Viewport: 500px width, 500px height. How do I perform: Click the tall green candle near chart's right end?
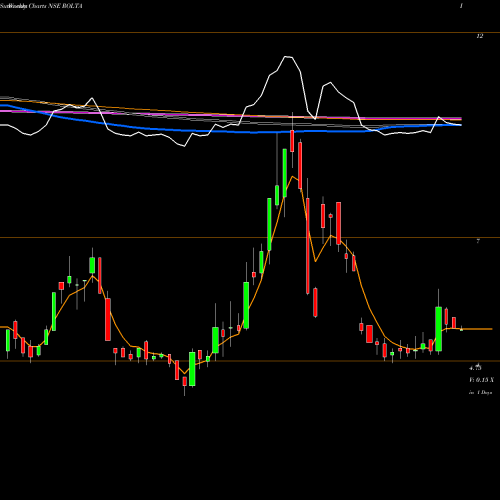(x=438, y=329)
